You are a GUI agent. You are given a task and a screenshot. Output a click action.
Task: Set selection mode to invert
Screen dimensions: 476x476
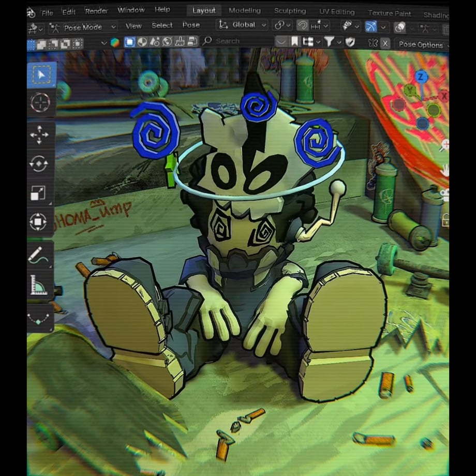(x=65, y=44)
